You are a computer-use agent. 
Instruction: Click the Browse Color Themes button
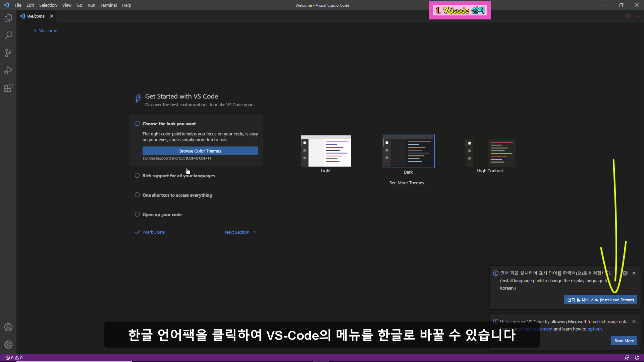(x=200, y=151)
